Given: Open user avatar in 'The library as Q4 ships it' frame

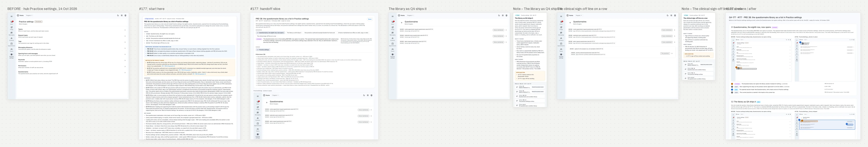Looking at the screenshot, I should [506, 15].
